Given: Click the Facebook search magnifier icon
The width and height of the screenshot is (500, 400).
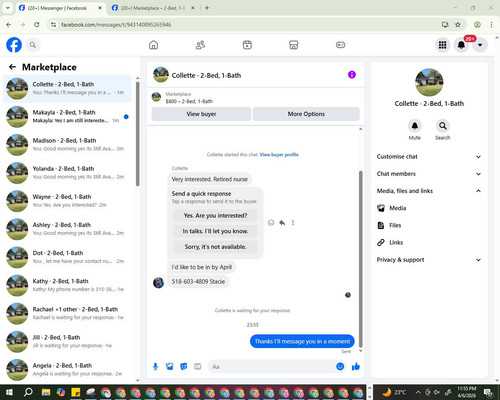Looking at the screenshot, I should [33, 45].
